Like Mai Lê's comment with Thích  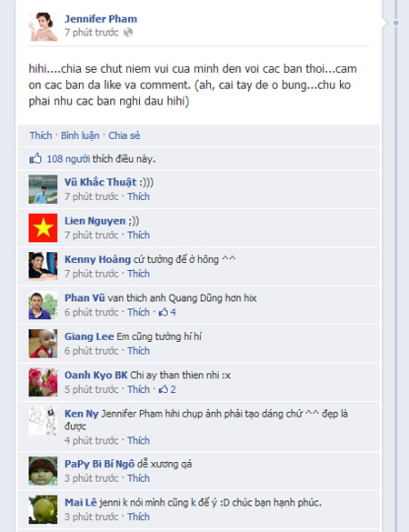click(138, 517)
